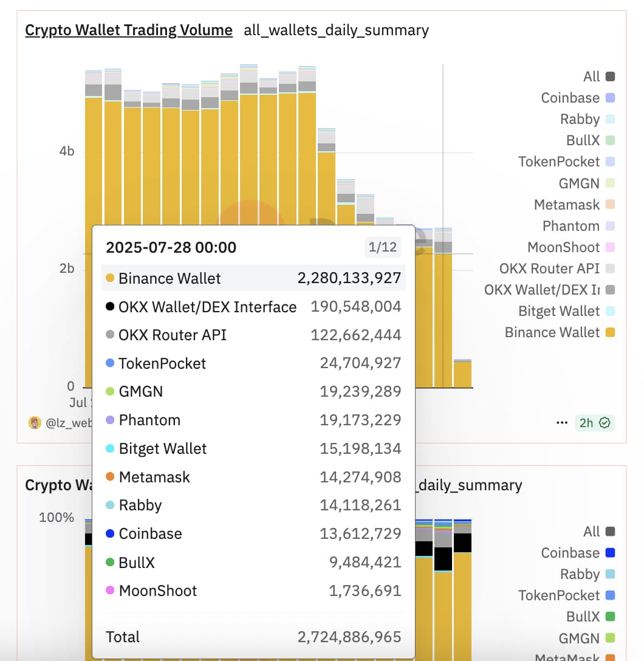Click the TokenPocket blue dot in tooltip

(x=110, y=363)
